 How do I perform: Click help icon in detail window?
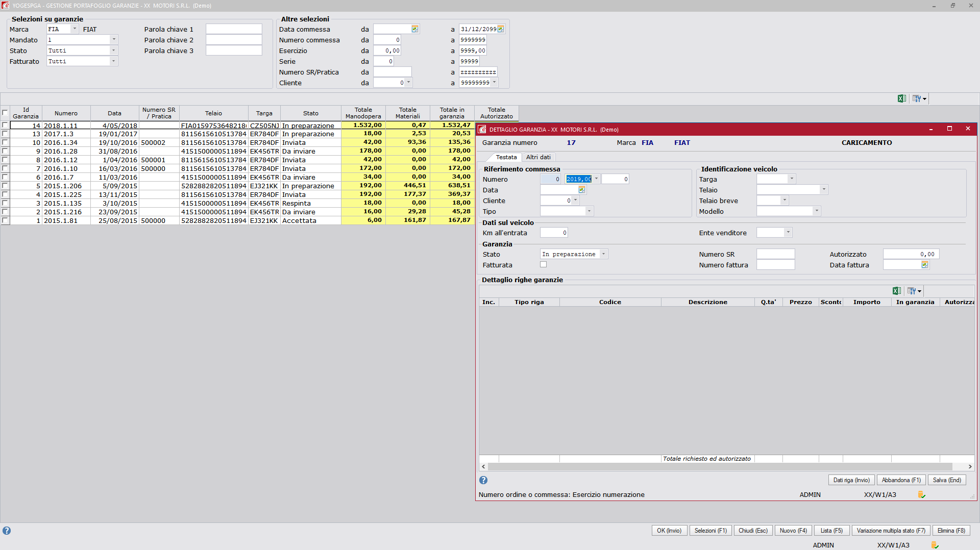click(483, 480)
